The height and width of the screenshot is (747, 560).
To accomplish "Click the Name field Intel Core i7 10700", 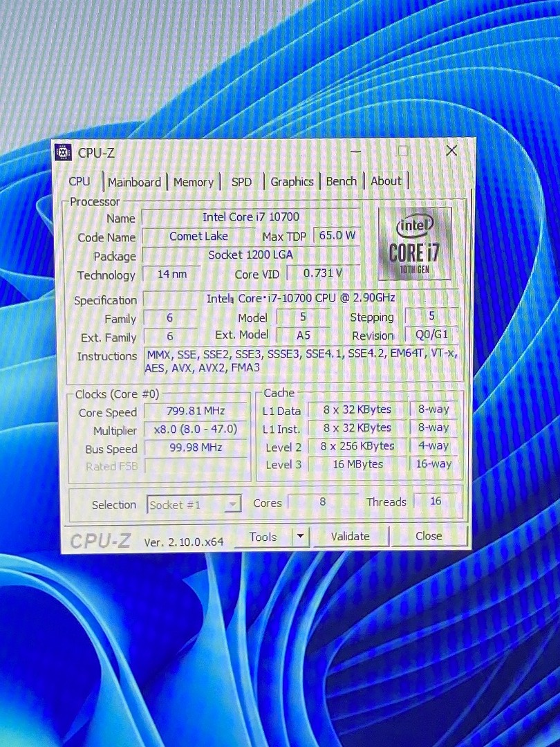I will click(x=250, y=217).
